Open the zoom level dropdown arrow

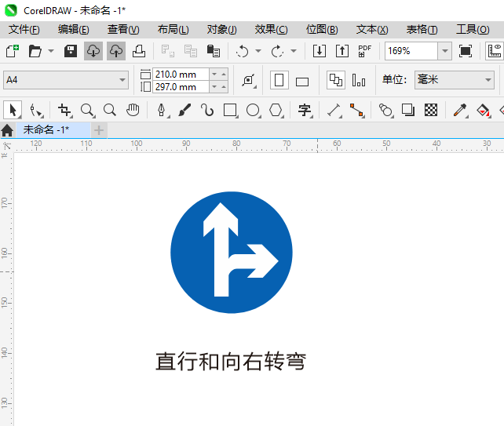[445, 51]
